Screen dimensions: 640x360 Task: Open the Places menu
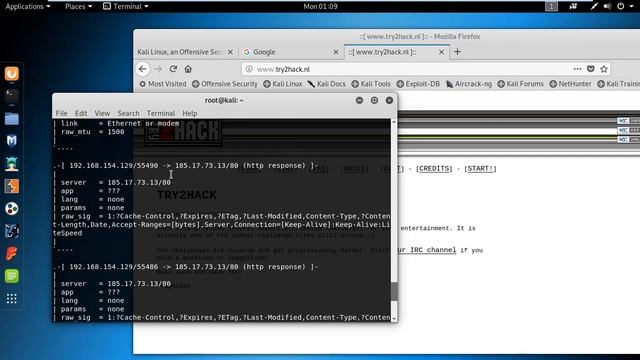pos(78,6)
